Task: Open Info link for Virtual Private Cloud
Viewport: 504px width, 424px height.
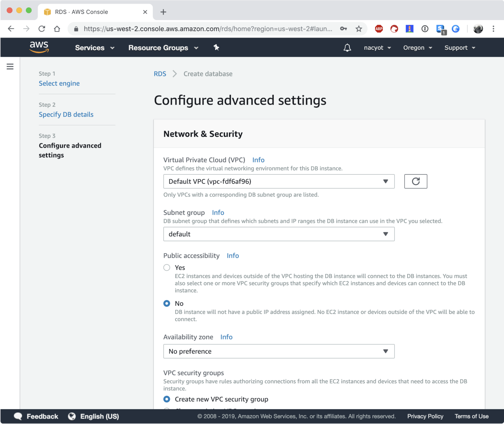Action: click(x=258, y=160)
